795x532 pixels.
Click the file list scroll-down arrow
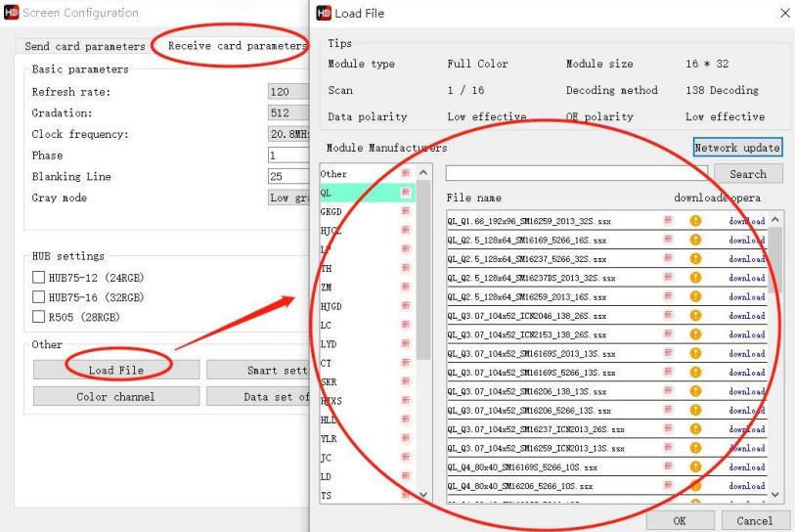(774, 494)
